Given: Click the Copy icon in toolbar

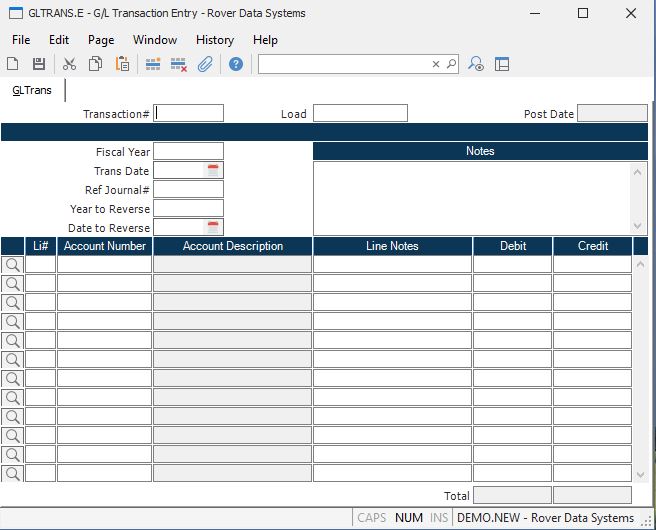Looking at the screenshot, I should coord(95,64).
